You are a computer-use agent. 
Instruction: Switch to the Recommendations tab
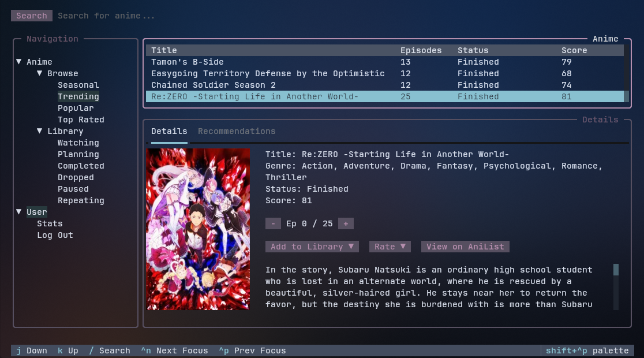(237, 131)
